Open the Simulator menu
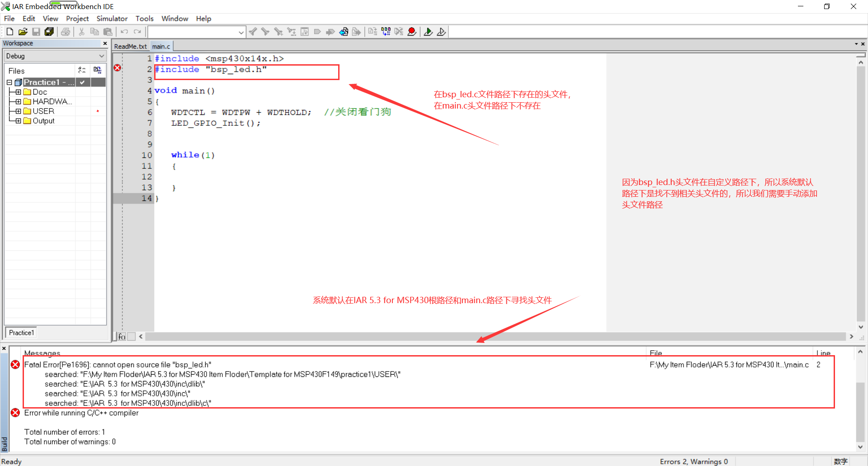Viewport: 868px width, 466px height. (111, 19)
